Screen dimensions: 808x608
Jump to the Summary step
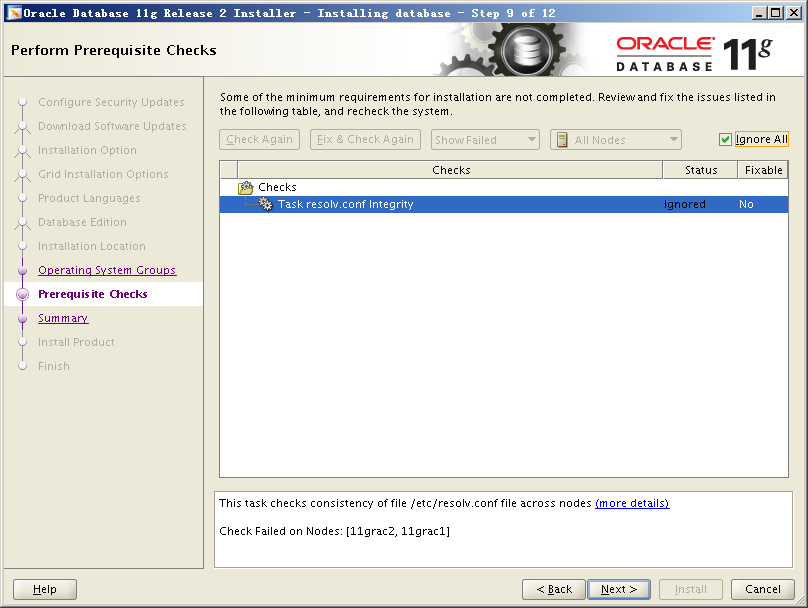point(63,318)
